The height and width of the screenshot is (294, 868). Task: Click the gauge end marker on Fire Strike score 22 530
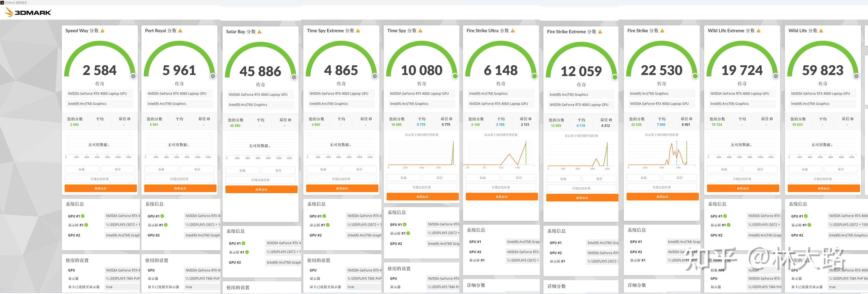pos(695,77)
